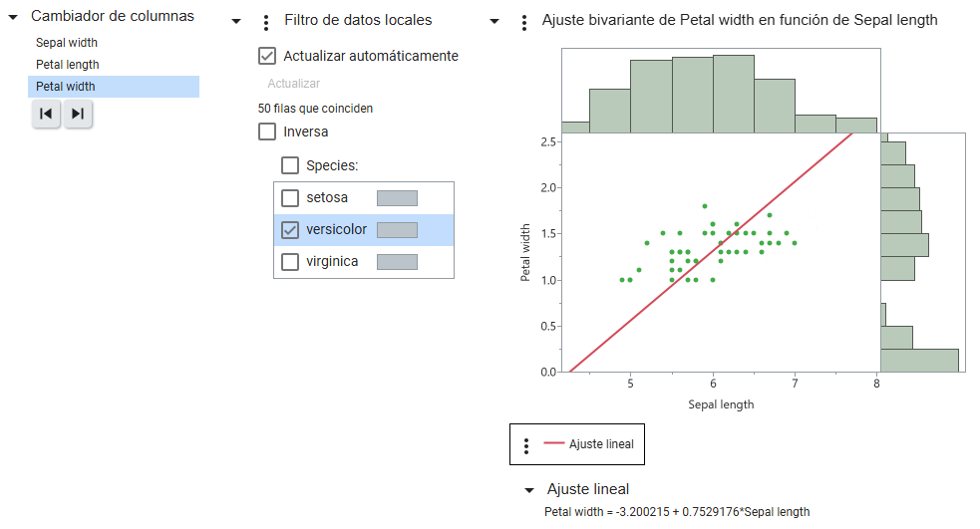Click the red Ajuste lineal line icon in the legend
The height and width of the screenshot is (529, 980).
click(x=554, y=444)
